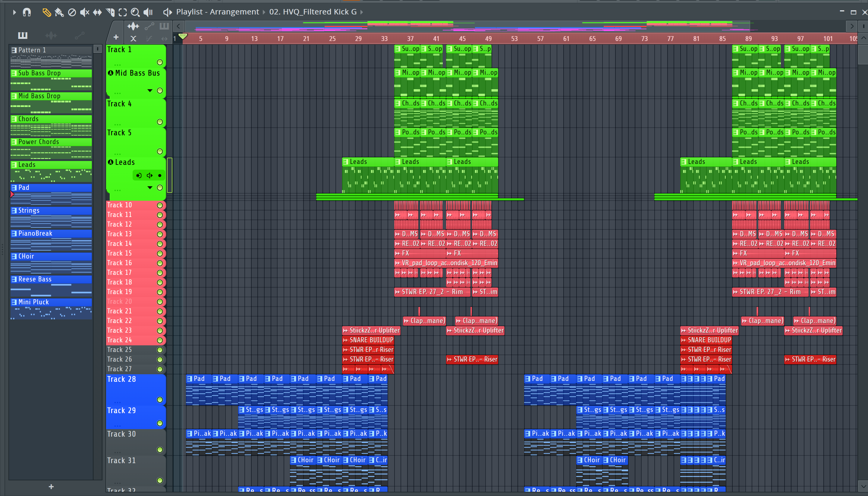Mute Track 1 with its green LED
Image resolution: width=868 pixels, height=496 pixels.
[160, 62]
